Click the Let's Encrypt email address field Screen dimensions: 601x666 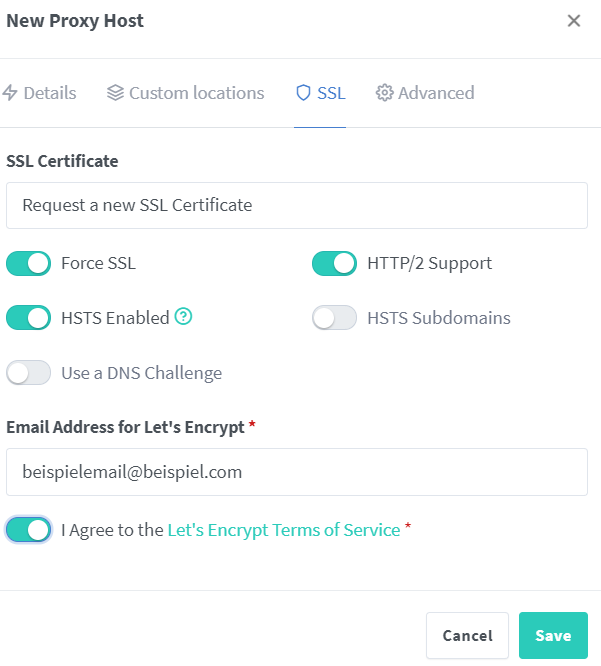coord(297,472)
